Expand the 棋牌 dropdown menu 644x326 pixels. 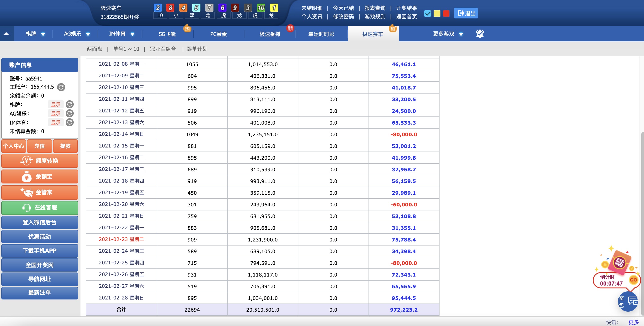[x=43, y=34]
